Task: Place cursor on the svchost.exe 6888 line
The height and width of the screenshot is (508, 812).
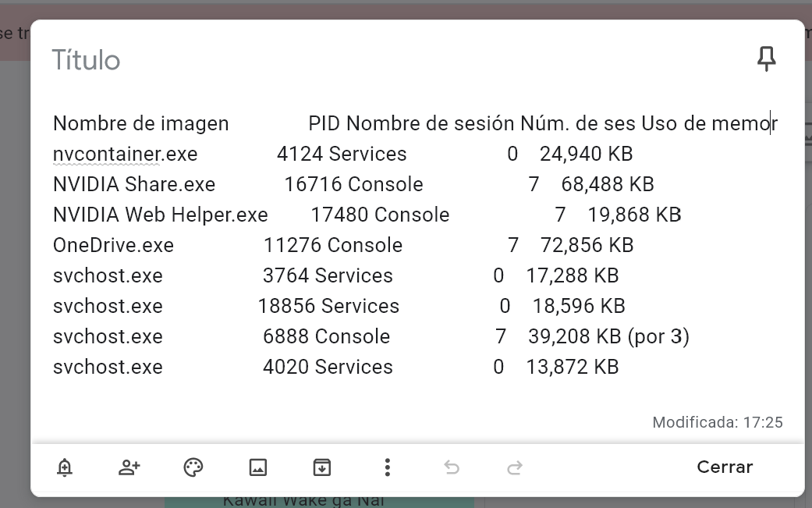Action: [x=234, y=336]
